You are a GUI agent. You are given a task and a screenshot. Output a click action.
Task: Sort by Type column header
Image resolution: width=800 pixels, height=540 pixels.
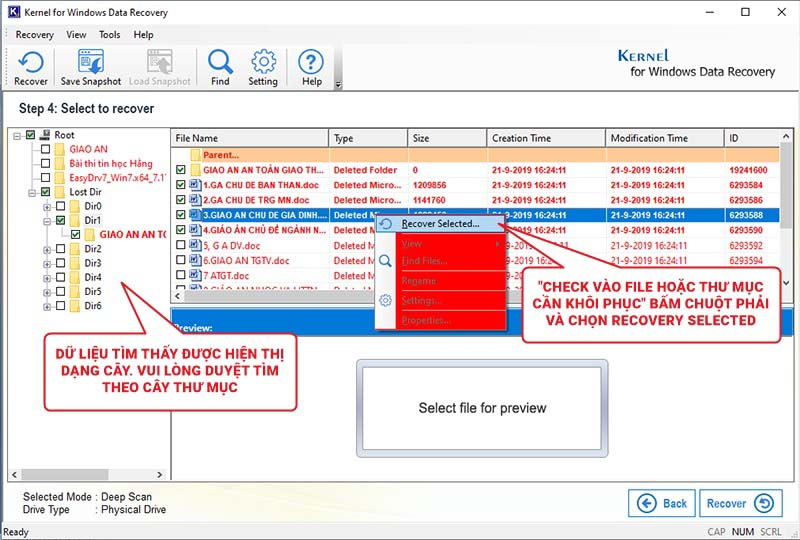coord(368,138)
